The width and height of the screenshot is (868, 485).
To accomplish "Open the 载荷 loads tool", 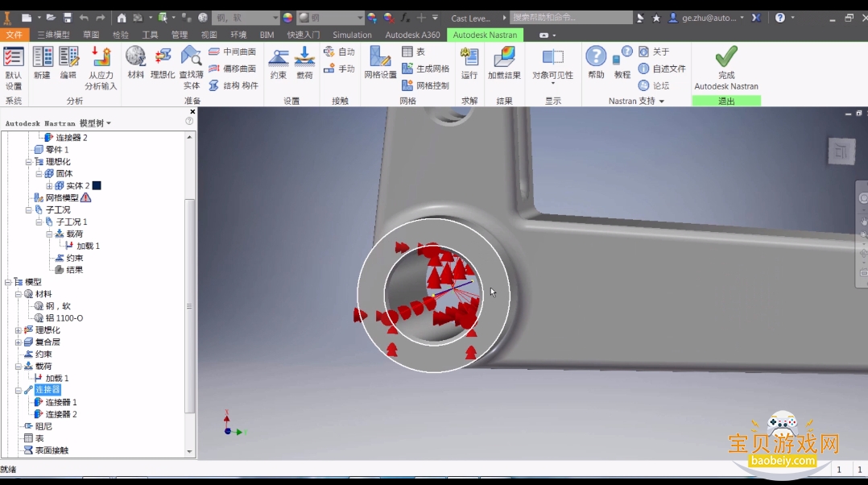I will pos(304,63).
